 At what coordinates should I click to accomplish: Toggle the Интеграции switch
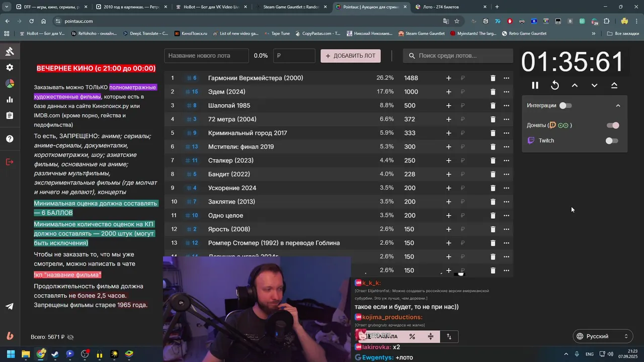click(x=566, y=106)
